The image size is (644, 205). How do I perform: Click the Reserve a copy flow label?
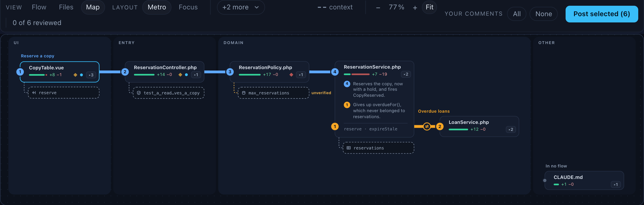point(38,56)
